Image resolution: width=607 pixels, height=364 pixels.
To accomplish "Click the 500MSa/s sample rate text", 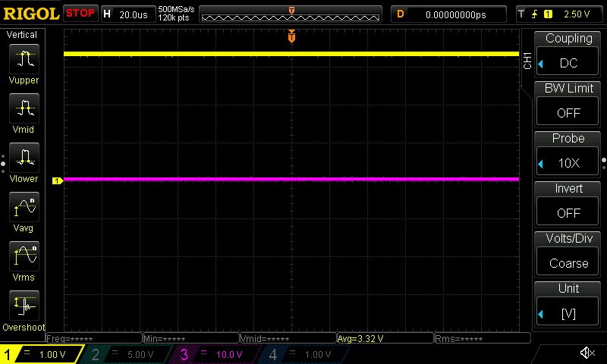I will pos(176,9).
